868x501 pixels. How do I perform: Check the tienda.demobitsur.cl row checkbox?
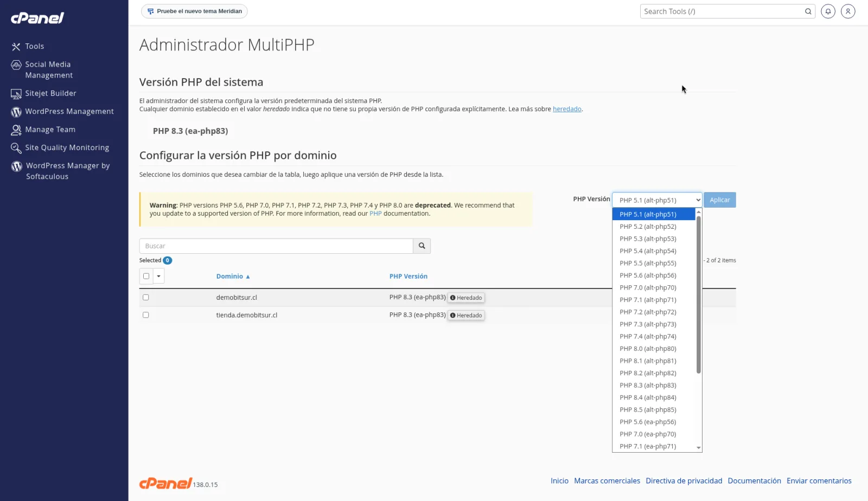tap(145, 315)
